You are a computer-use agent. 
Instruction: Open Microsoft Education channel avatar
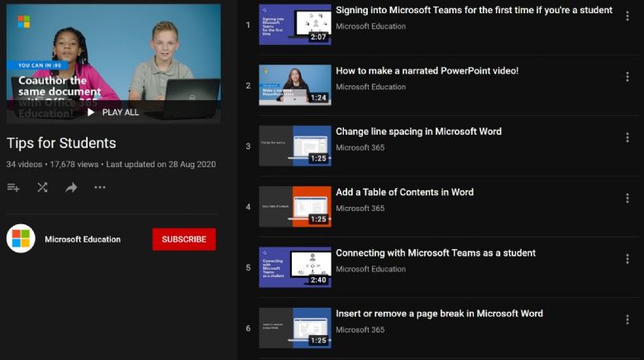(21, 239)
